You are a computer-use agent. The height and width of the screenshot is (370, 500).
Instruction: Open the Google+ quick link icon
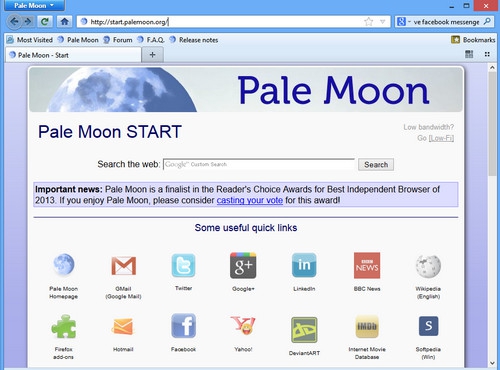243,265
